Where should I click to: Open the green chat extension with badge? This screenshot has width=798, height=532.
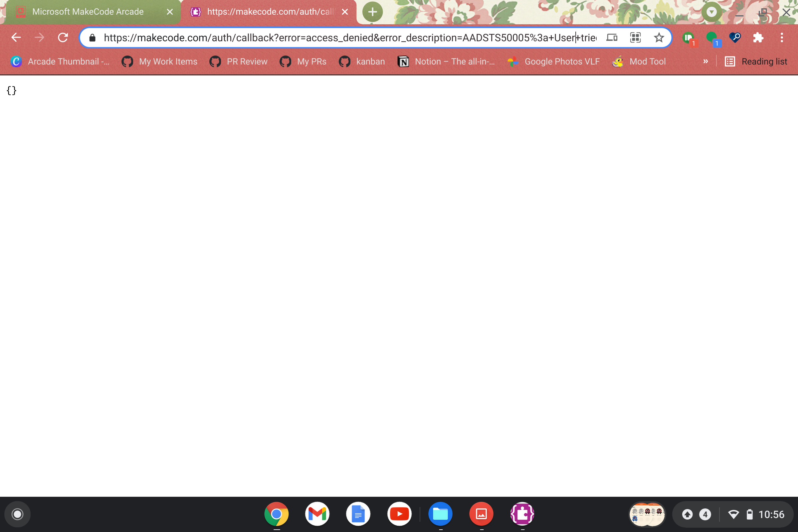712,37
